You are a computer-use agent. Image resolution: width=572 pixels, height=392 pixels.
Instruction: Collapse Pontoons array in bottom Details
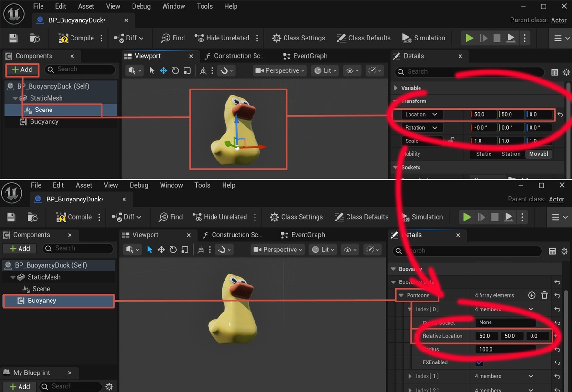(401, 295)
